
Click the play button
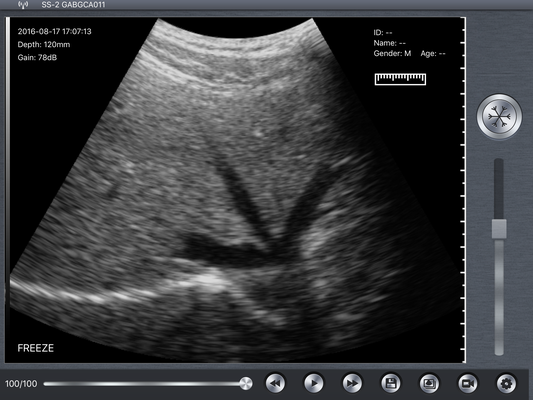313,383
